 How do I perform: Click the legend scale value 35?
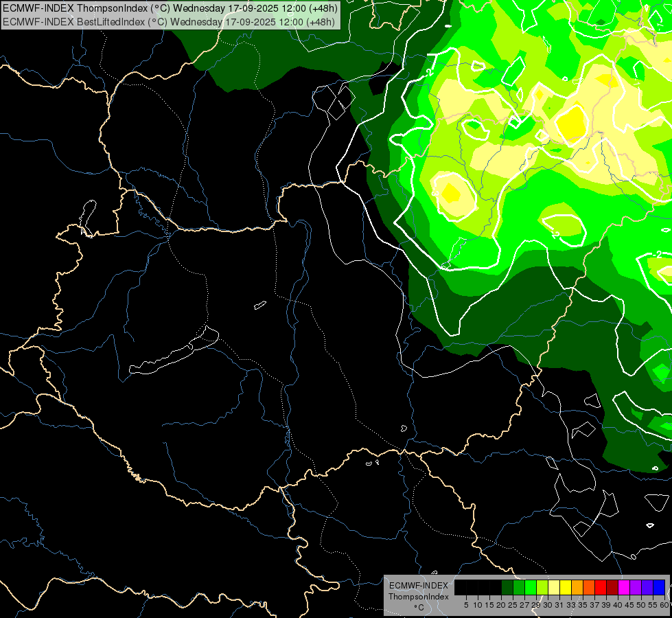click(583, 605)
